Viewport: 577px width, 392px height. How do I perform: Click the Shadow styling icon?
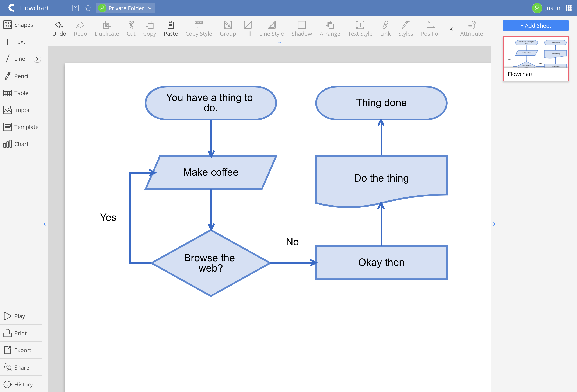[302, 25]
